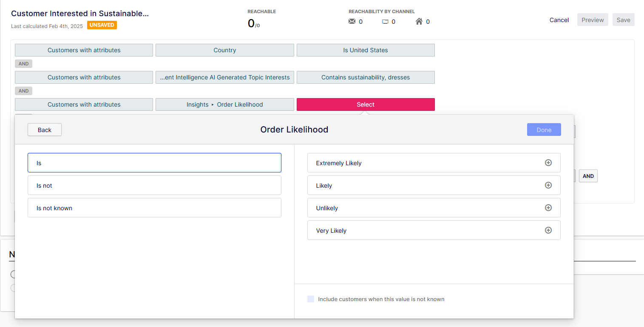
Task: Add Very Likely using its plus icon
Action: coord(548,230)
